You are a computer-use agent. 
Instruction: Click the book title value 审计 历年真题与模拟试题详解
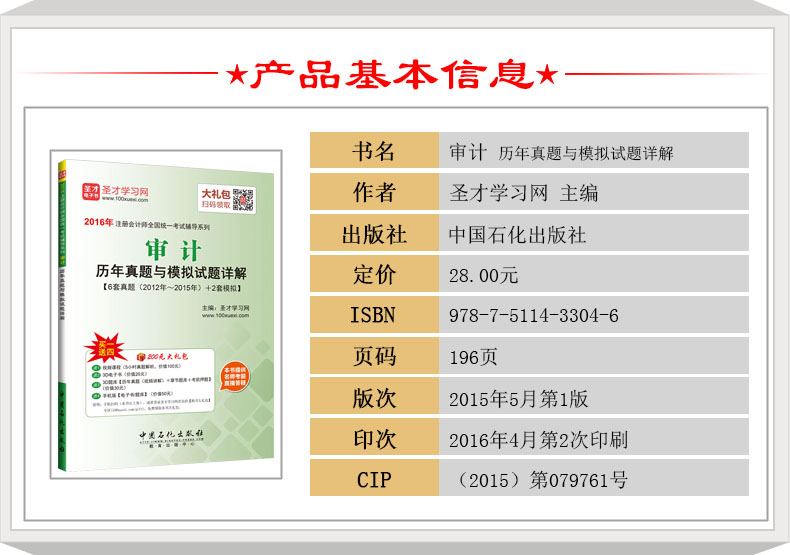point(561,152)
